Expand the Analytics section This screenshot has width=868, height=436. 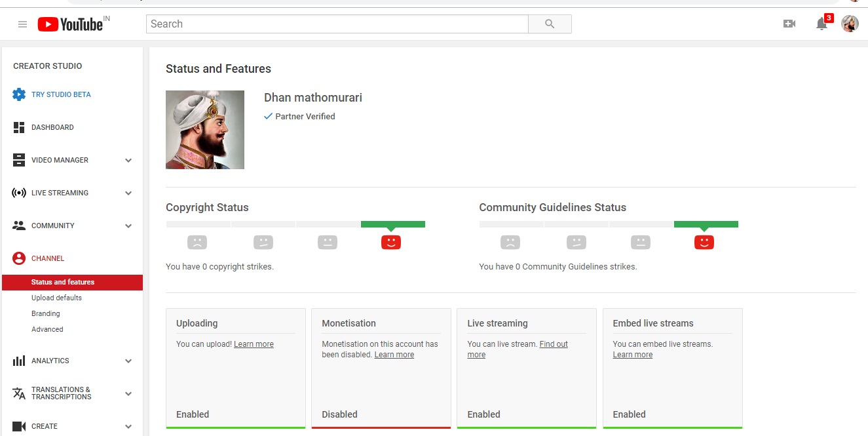coord(128,361)
